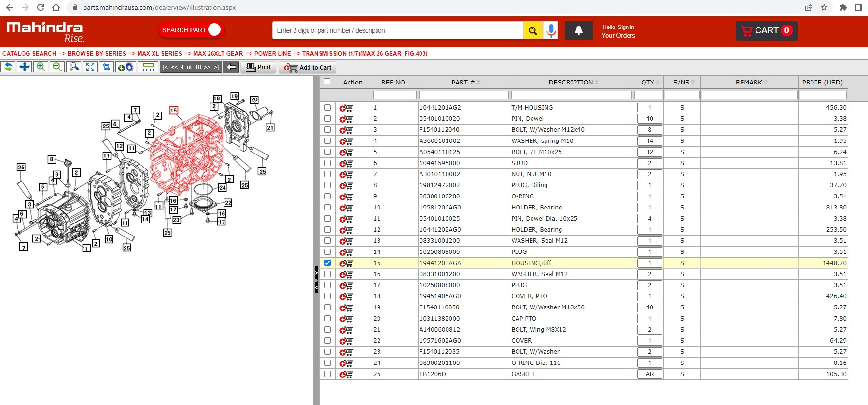This screenshot has height=405, width=868.
Task: Select the crop illustration tool
Action: point(107,67)
